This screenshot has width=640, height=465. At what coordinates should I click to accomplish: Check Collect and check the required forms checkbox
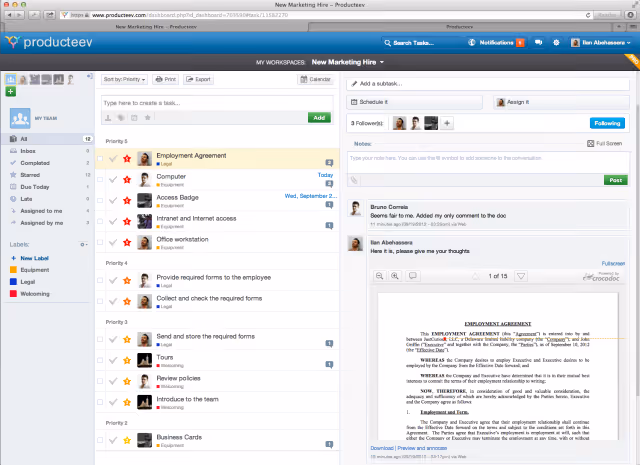(100, 301)
